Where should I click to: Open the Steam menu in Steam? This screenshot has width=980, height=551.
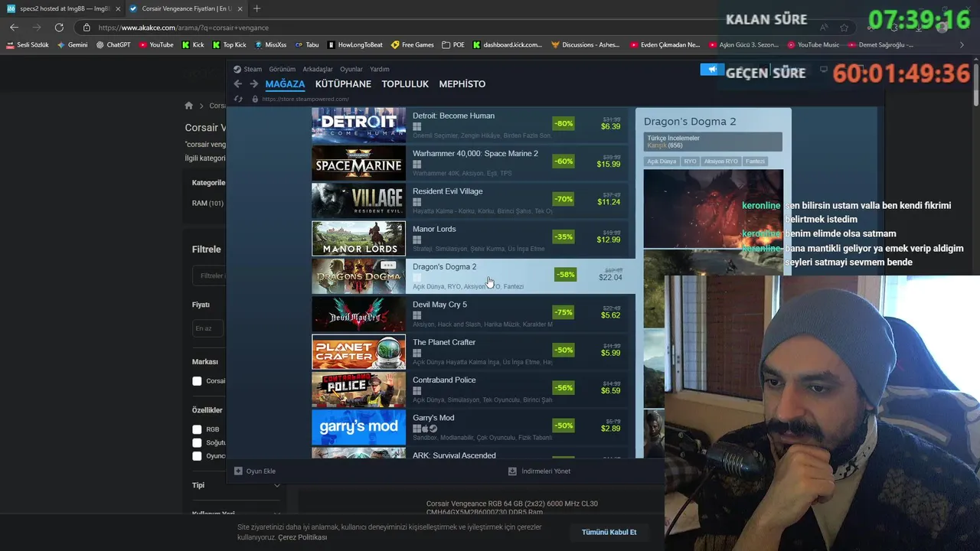(x=253, y=69)
